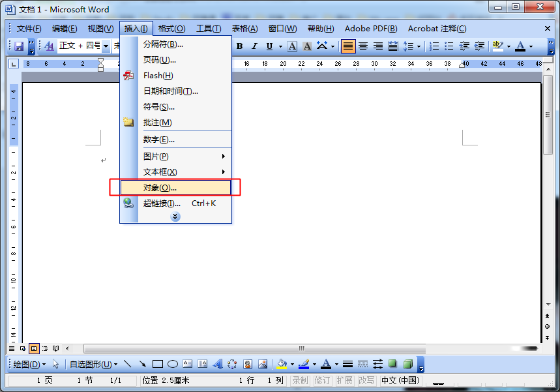Image resolution: width=560 pixels, height=392 pixels.
Task: Click decrease indent icon
Action: pyautogui.click(x=464, y=46)
